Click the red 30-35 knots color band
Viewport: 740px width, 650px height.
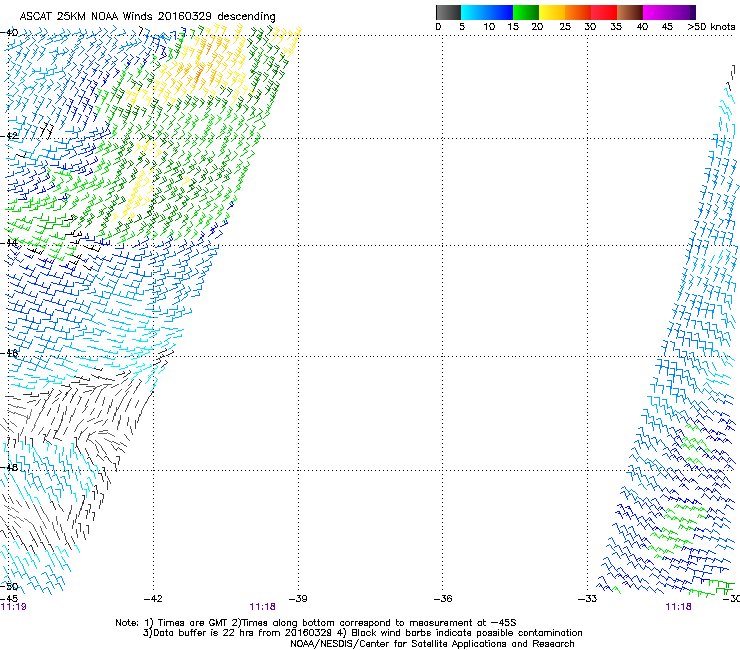(604, 12)
